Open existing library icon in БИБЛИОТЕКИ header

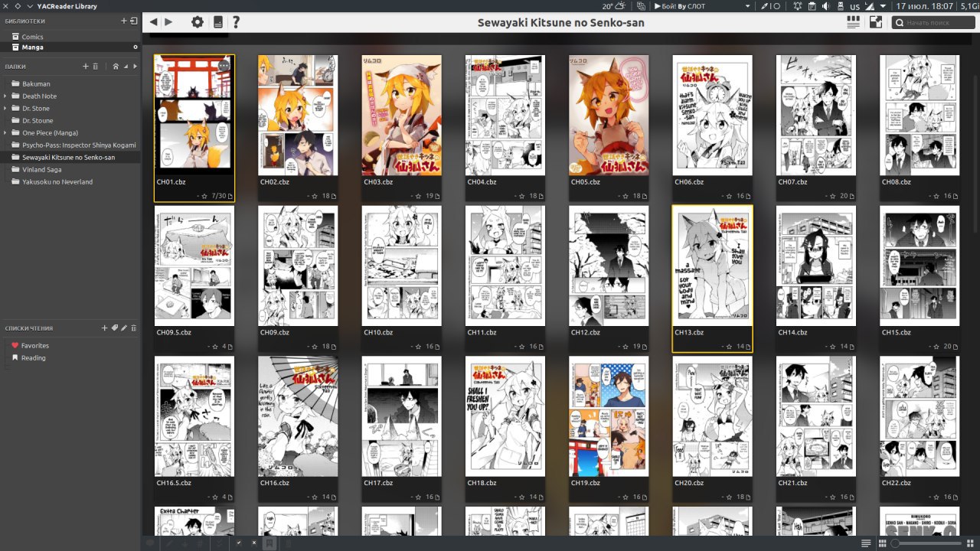tap(134, 21)
